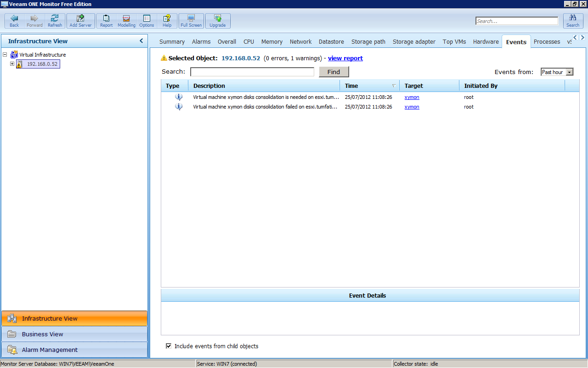
Task: Refresh the monitor view
Action: 55,21
